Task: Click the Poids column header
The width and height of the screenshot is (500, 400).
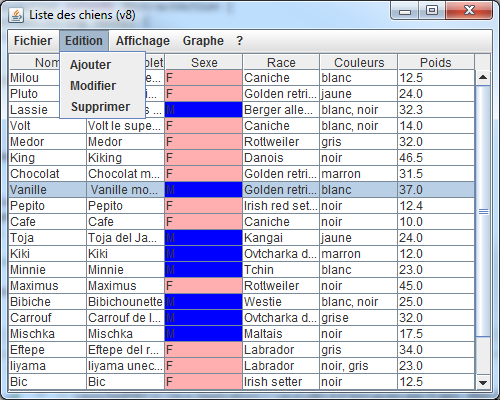Action: click(x=436, y=62)
